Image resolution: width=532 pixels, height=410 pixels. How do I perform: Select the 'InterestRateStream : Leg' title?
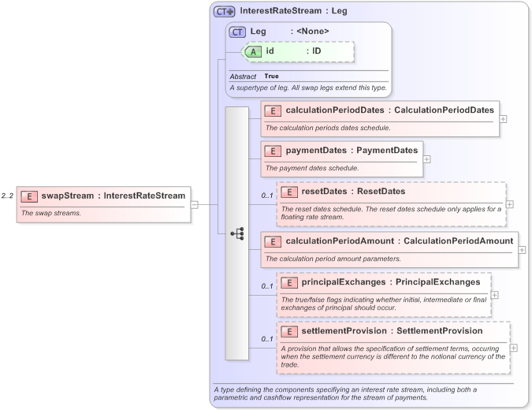click(x=293, y=11)
